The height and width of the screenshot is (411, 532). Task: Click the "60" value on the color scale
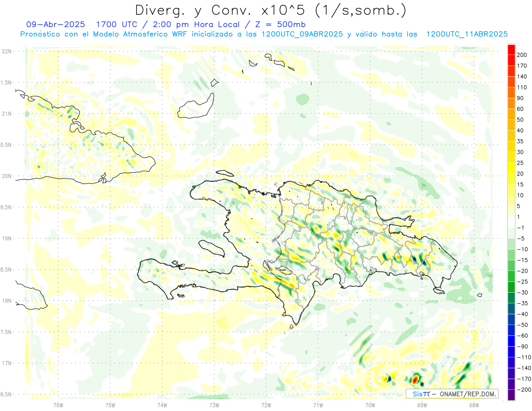(x=520, y=109)
